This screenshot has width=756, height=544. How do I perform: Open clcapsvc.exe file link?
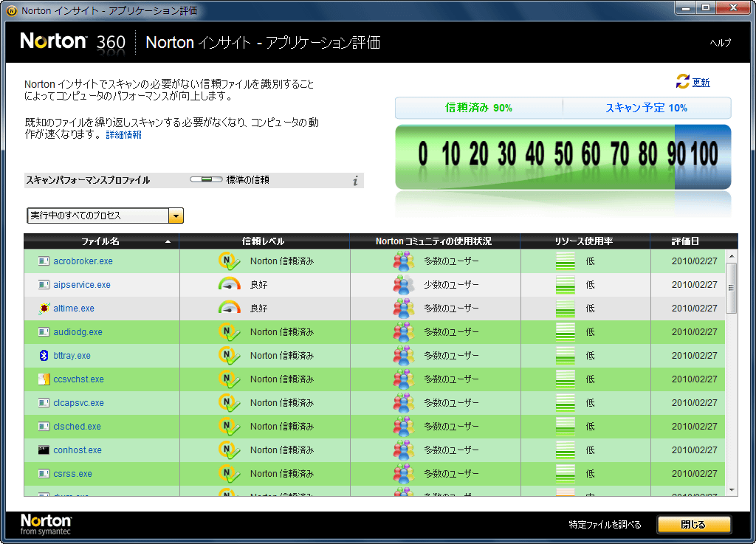[x=78, y=403]
